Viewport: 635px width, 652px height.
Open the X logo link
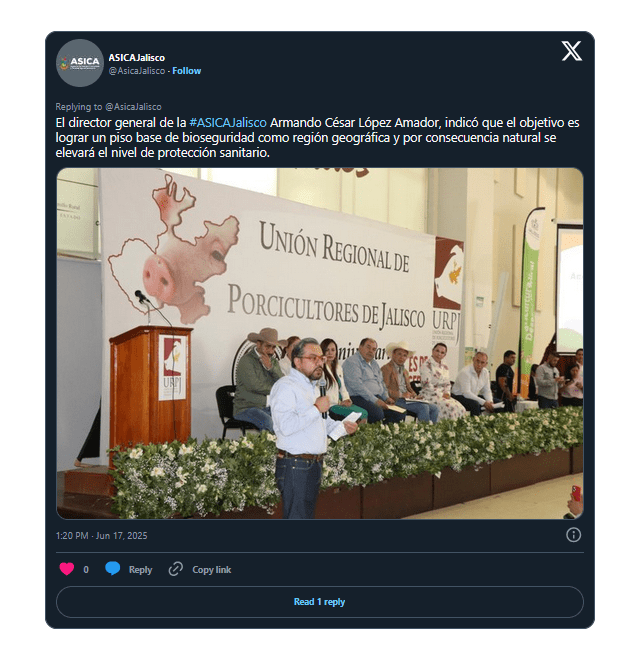571,51
